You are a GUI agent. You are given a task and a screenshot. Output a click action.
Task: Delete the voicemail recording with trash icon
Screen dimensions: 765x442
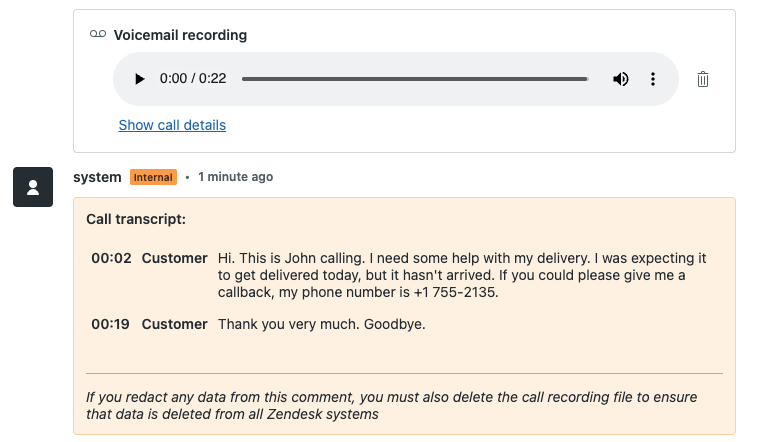coord(703,79)
